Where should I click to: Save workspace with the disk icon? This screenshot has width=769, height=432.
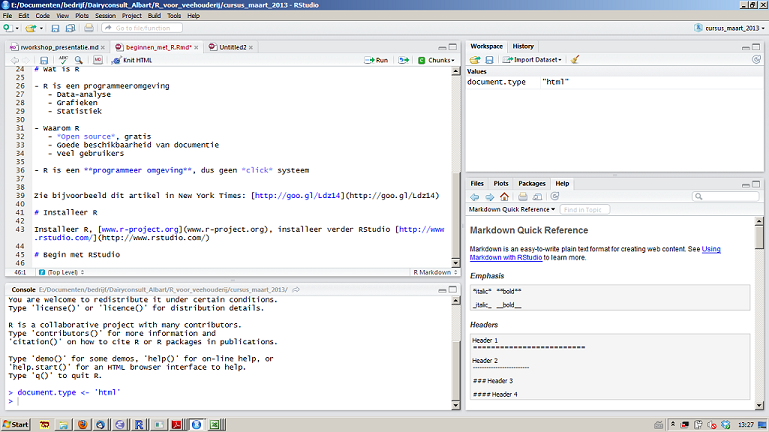coord(489,60)
